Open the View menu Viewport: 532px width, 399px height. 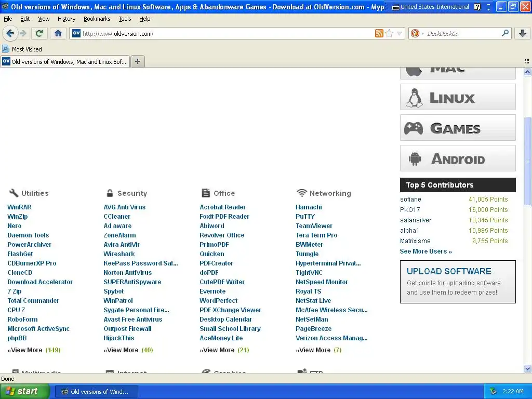tap(44, 19)
